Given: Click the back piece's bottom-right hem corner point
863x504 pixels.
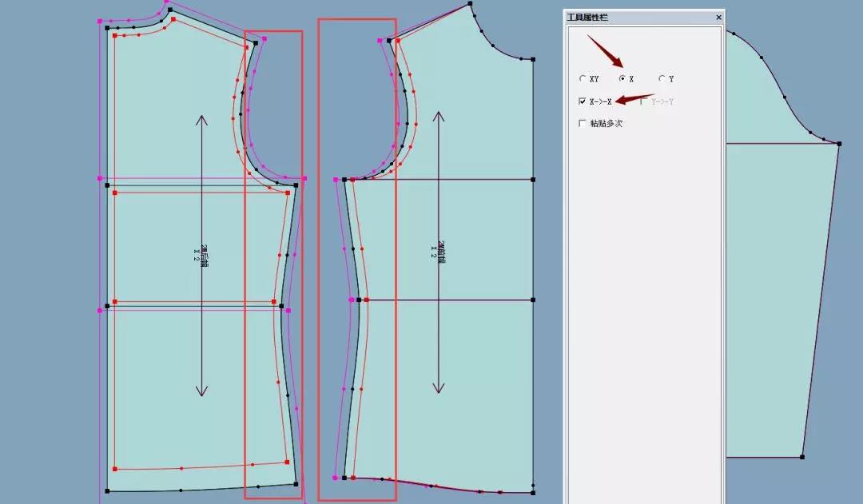Looking at the screenshot, I should [x=296, y=484].
